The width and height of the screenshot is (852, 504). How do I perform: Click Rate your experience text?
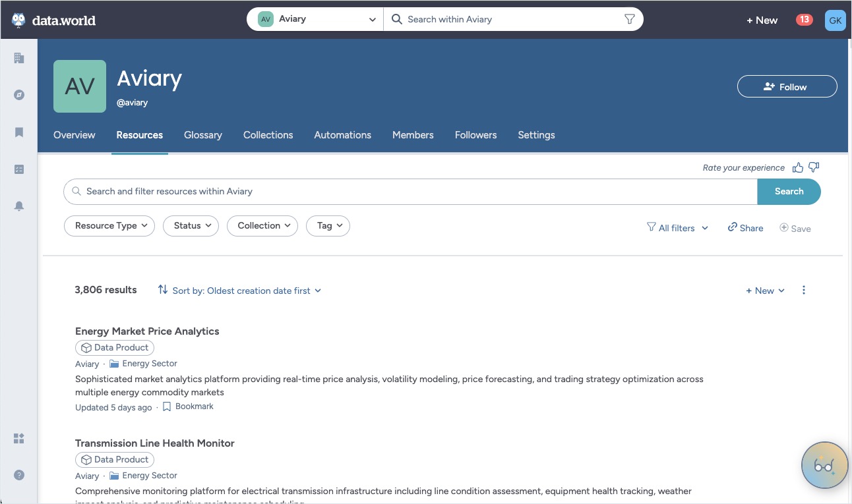click(x=744, y=168)
